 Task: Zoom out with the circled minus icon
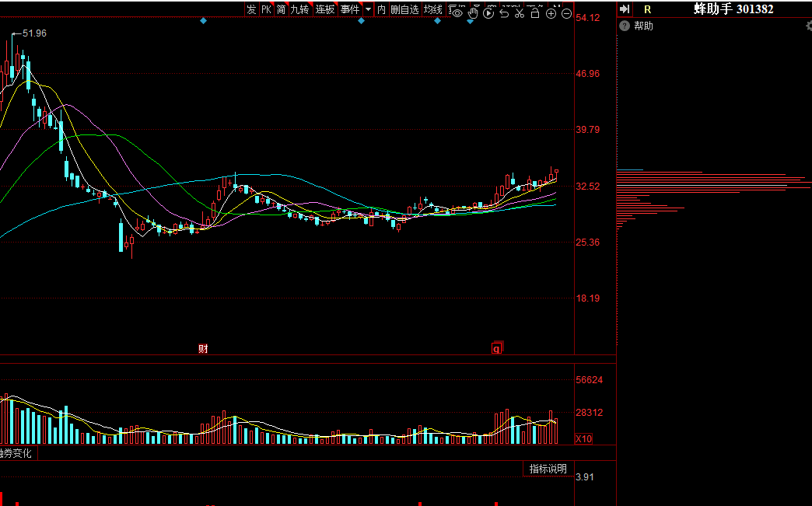coord(566,14)
